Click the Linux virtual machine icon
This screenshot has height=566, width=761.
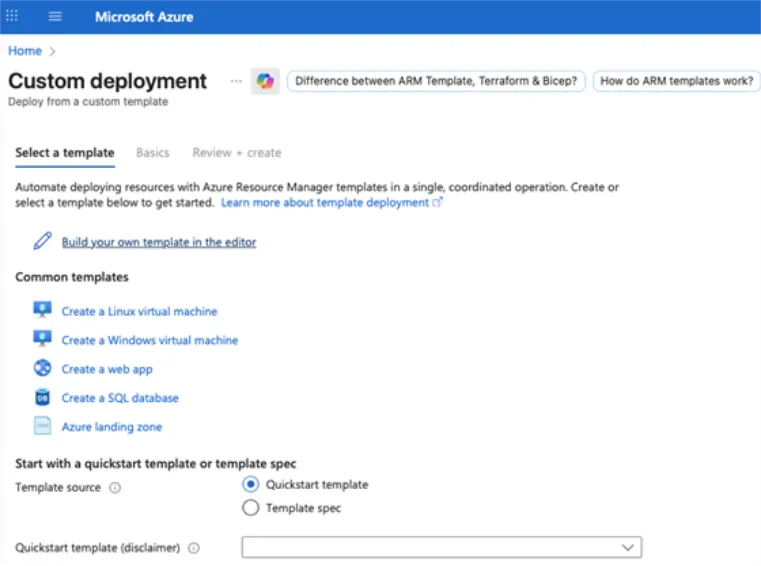[42, 310]
